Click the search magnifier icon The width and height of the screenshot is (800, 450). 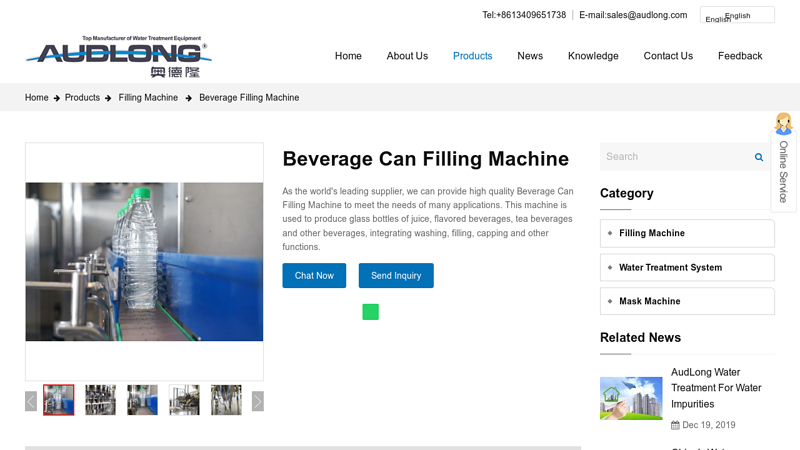pyautogui.click(x=759, y=157)
